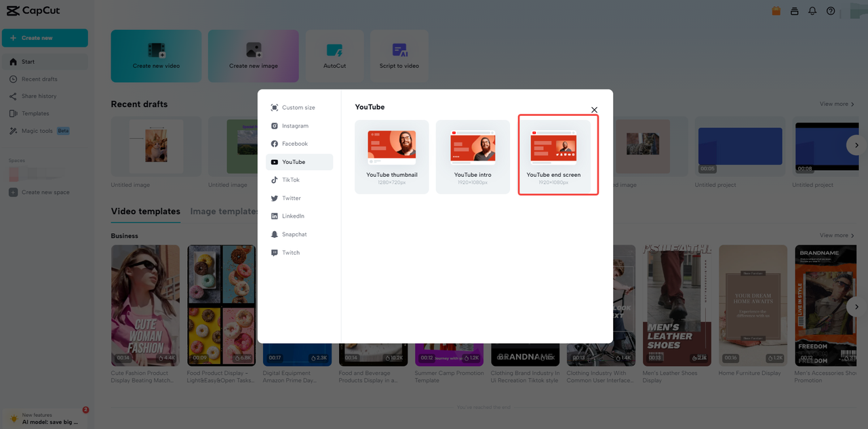Click the Create new button
The height and width of the screenshot is (429, 868).
tap(45, 38)
